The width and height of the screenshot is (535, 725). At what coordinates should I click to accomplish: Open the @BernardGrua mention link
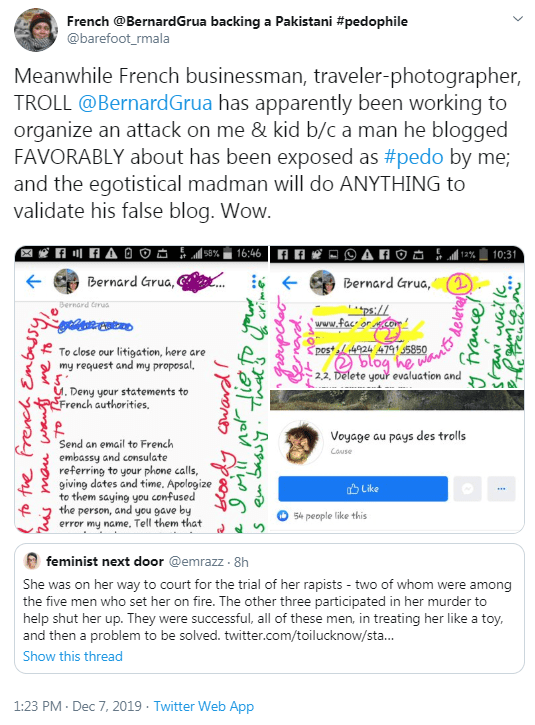point(145,103)
